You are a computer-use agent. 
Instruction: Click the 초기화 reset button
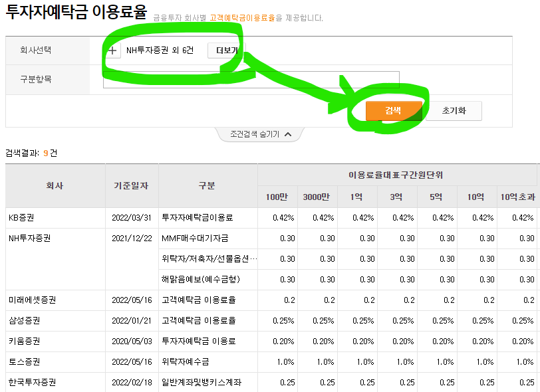(x=454, y=110)
